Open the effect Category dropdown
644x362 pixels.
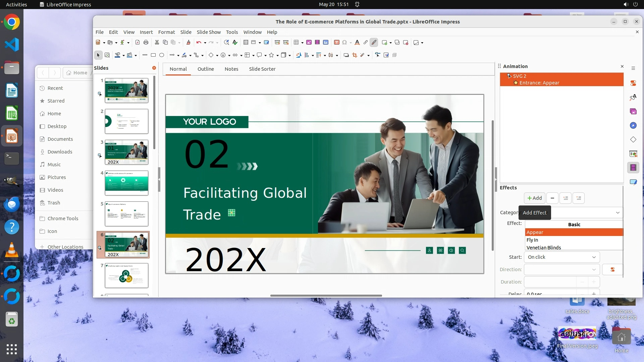pos(617,213)
